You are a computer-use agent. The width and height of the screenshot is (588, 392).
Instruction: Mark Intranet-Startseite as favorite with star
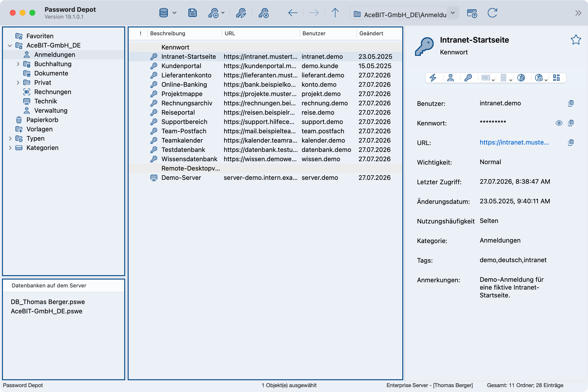point(576,39)
